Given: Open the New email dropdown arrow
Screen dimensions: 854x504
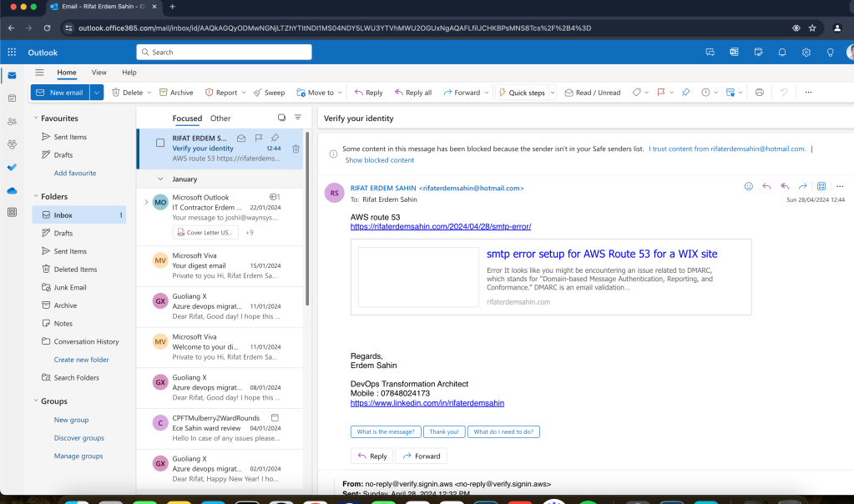Looking at the screenshot, I should 96,93.
